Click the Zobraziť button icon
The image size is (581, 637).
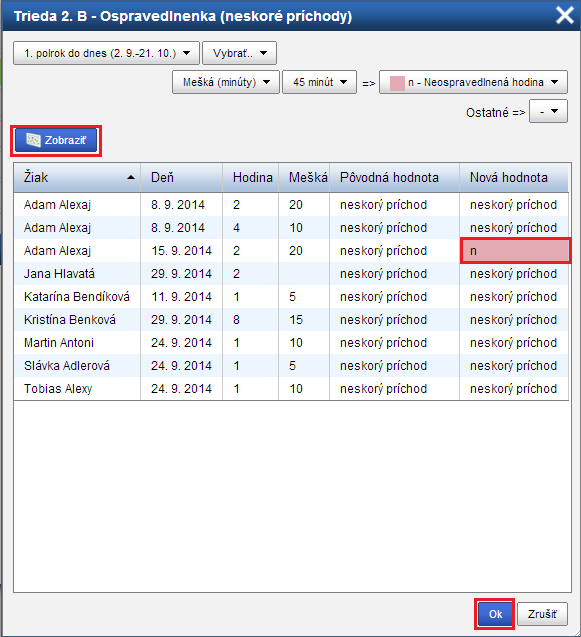tap(33, 140)
